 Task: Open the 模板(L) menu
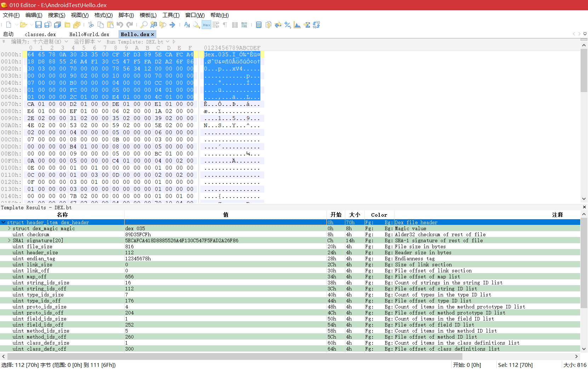pyautogui.click(x=148, y=15)
